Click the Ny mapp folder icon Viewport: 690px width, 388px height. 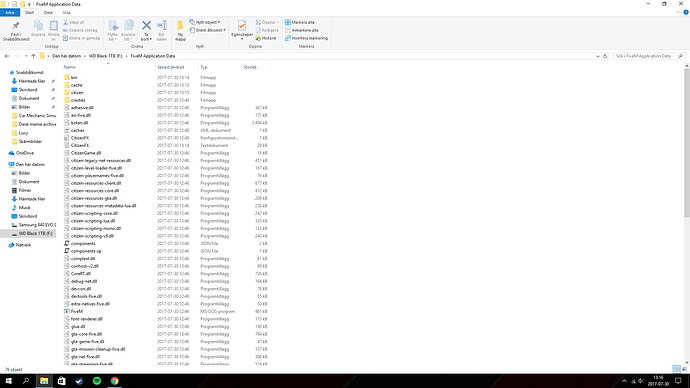coord(180,26)
